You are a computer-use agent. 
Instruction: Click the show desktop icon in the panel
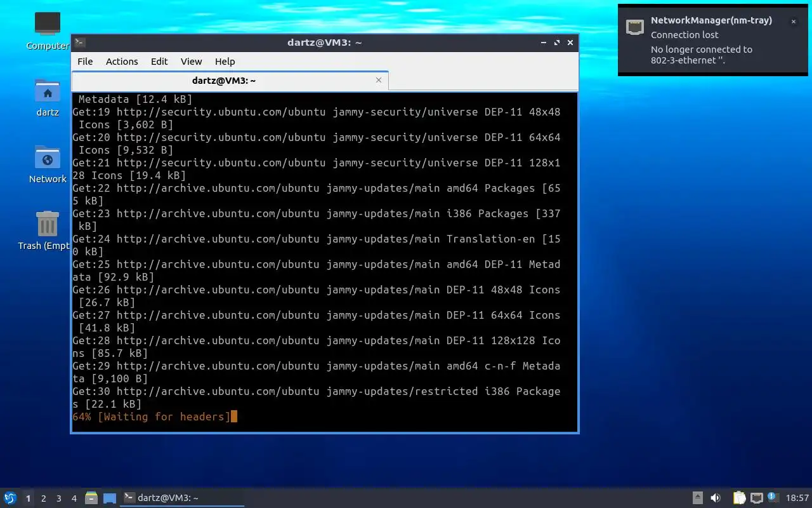110,498
